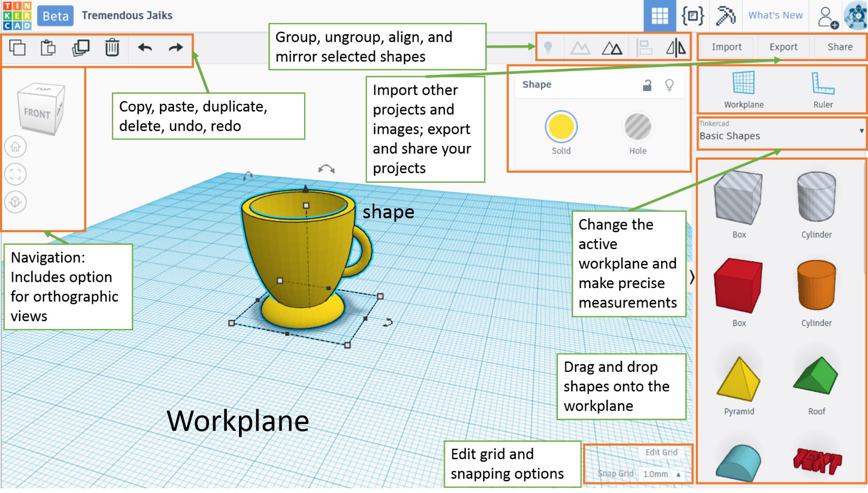
Task: Switch the cup to Hole mode
Action: (x=637, y=127)
